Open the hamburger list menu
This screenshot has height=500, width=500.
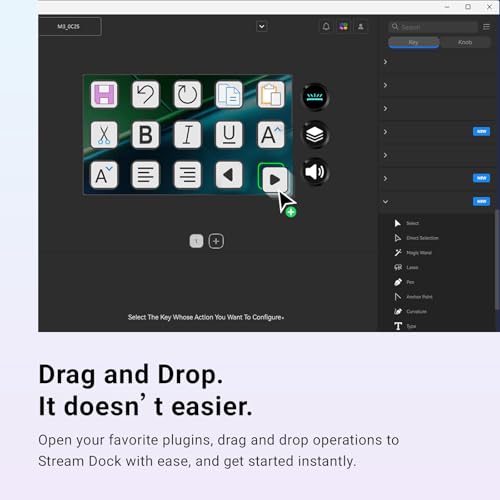click(x=486, y=27)
